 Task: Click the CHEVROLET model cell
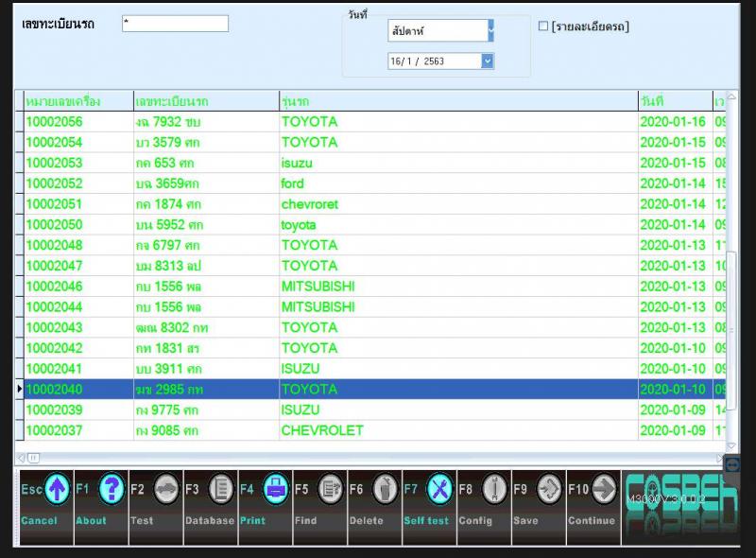(x=458, y=430)
